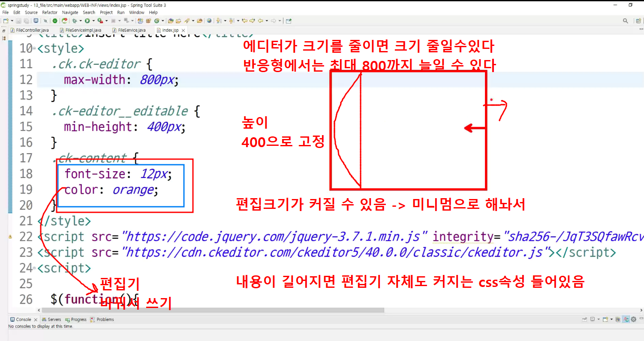Toggle the highlighted AC console icon

pos(626,319)
